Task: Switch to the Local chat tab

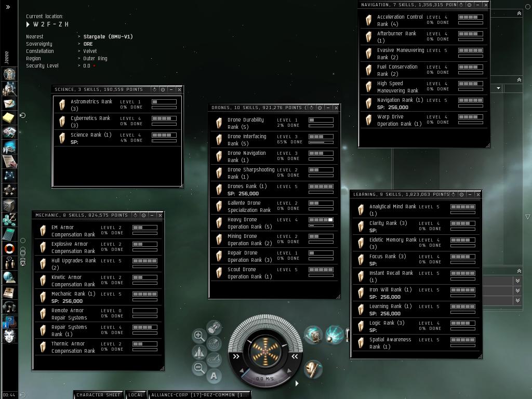Action: click(136, 395)
